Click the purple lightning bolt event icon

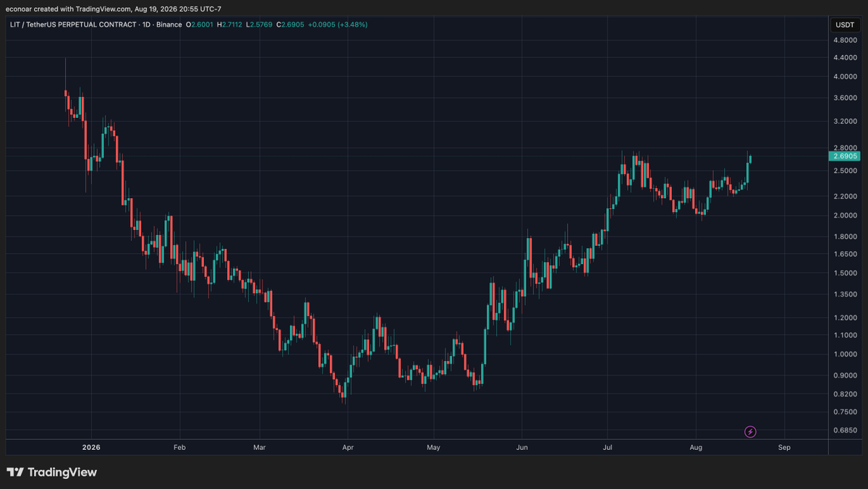(x=750, y=432)
